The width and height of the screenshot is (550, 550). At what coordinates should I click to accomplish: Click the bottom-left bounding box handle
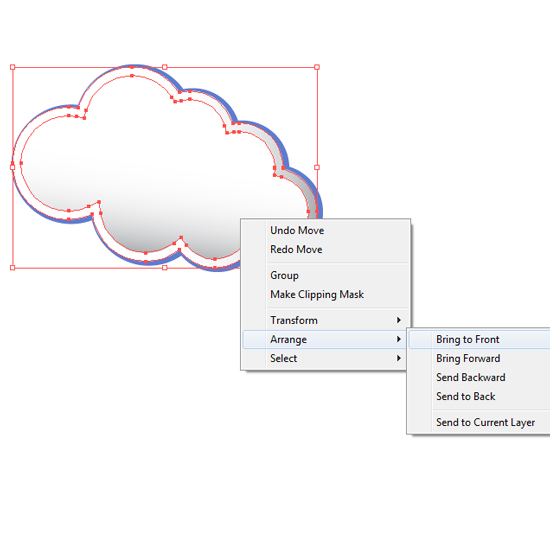point(13,268)
